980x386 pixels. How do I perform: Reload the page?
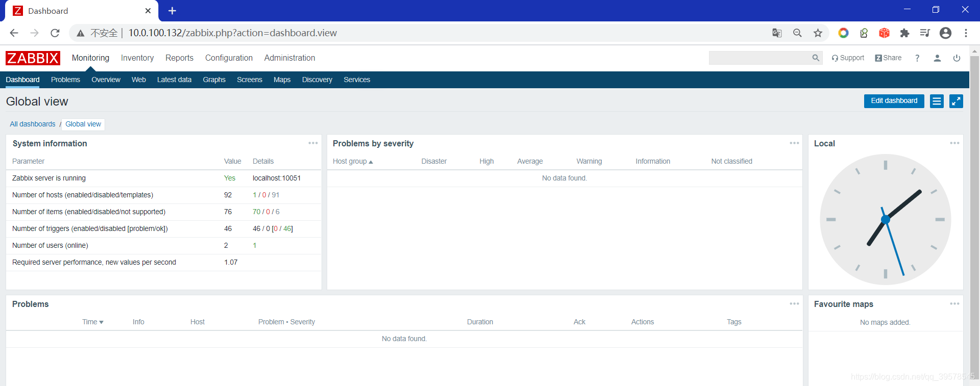click(55, 33)
